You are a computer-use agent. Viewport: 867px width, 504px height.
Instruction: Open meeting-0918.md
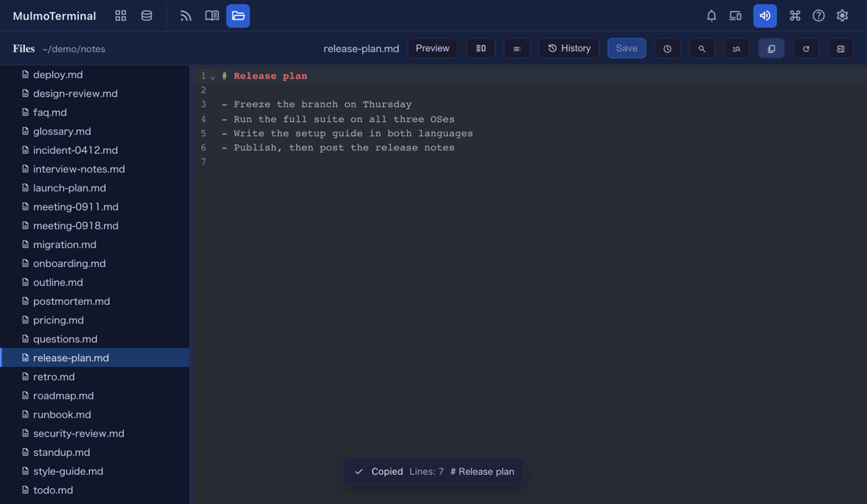(x=95, y=225)
